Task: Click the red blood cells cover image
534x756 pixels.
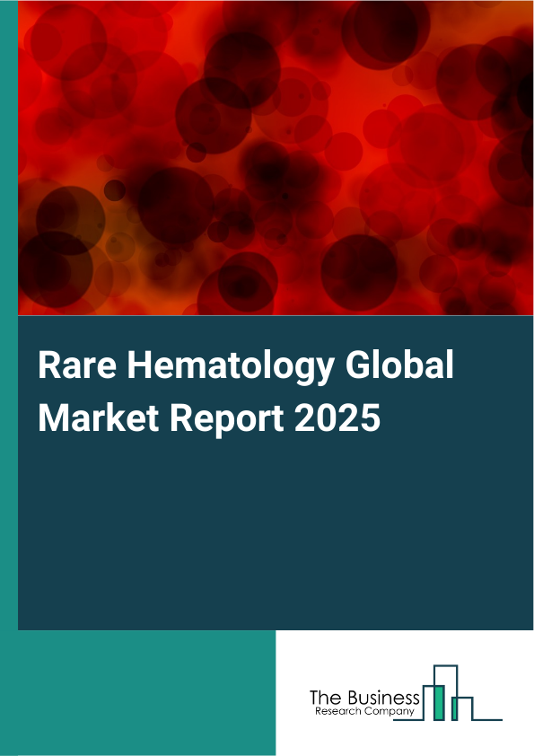Action: tap(276, 158)
